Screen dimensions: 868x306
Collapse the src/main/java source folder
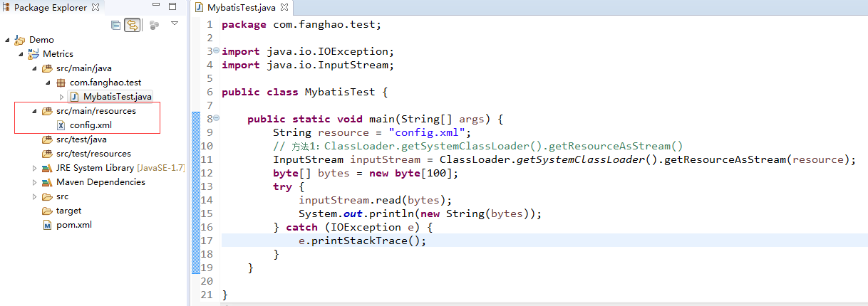[x=34, y=68]
